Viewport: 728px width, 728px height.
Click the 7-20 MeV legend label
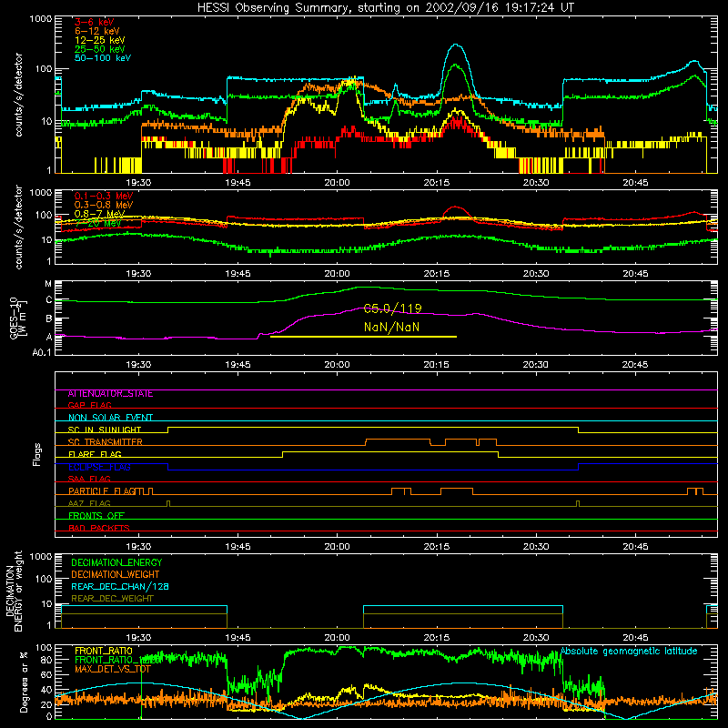click(x=98, y=223)
